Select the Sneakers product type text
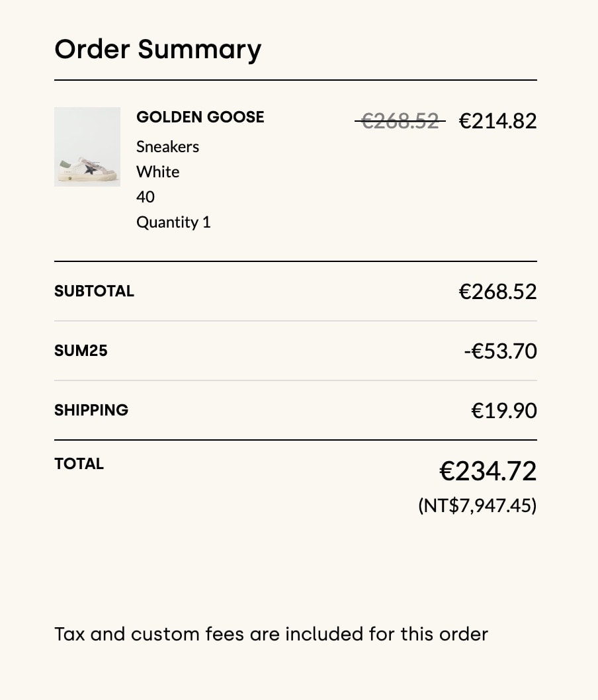598x700 pixels. [x=167, y=146]
